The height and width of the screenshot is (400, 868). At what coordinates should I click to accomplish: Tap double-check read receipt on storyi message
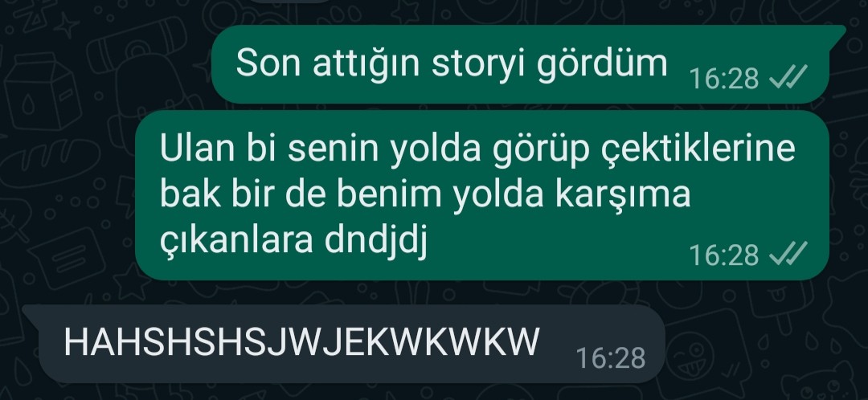[788, 78]
